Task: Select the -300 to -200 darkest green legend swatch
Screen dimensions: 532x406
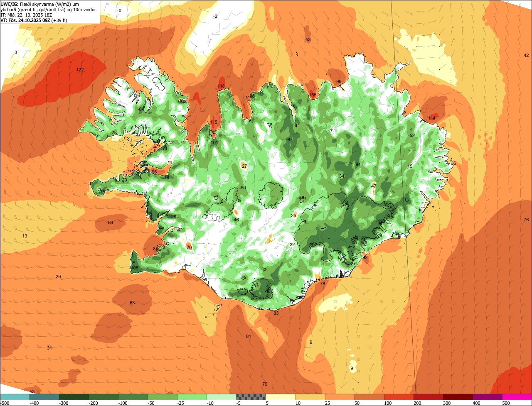Action: click(74, 396)
